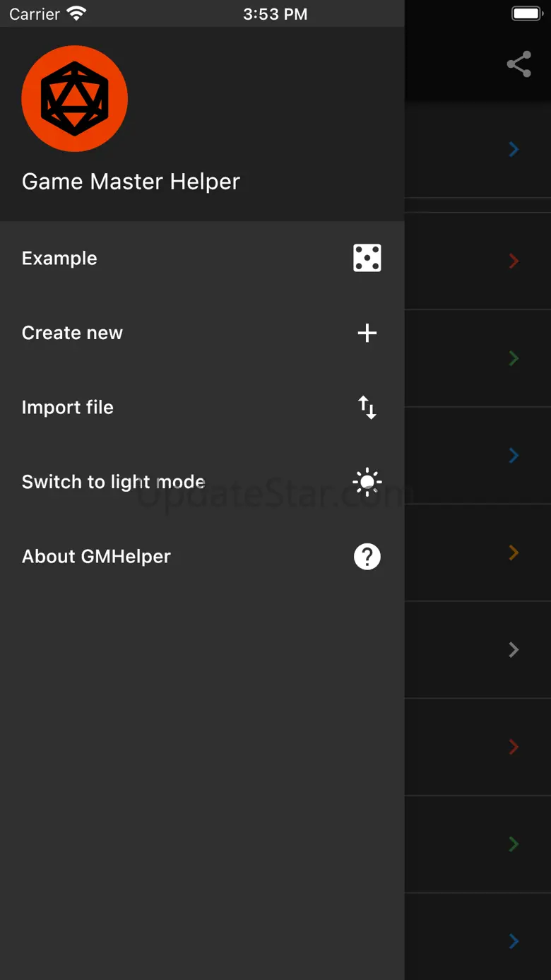This screenshot has height=980, width=551.
Task: Tap the Wi-Fi icon in status bar
Action: coord(76,13)
